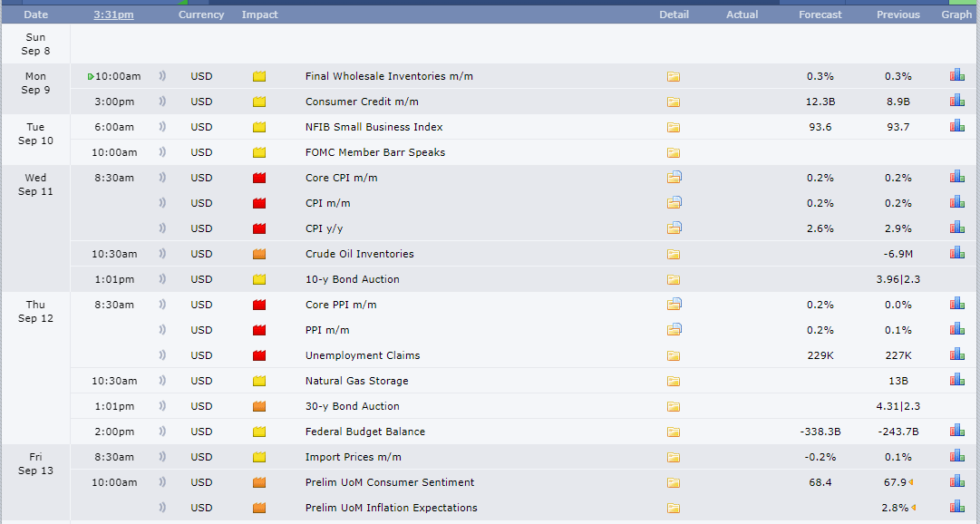Viewport: 980px width, 524px height.
Task: Show graph for NFIB Small Business Index
Action: pos(956,126)
